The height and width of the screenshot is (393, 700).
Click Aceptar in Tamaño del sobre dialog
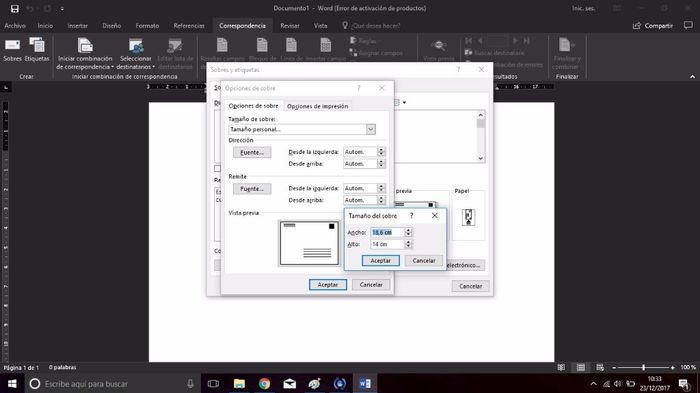[x=380, y=261]
